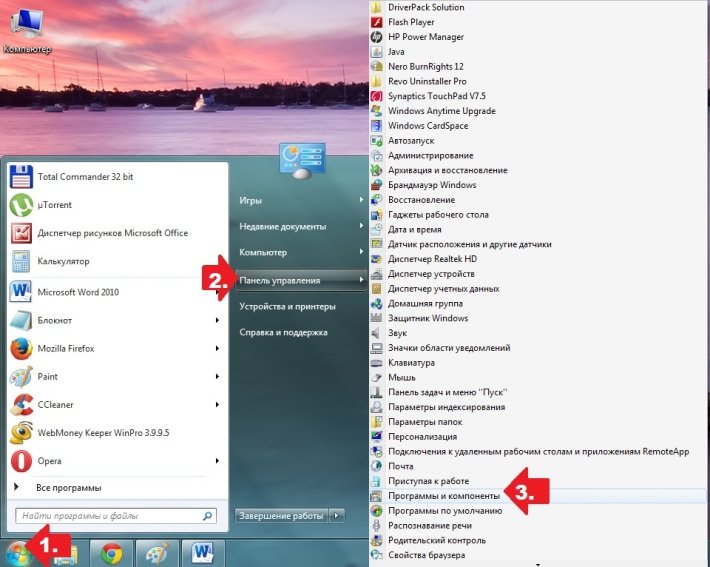Select Домашняя группа entry
This screenshot has width=710, height=567.
pos(425,303)
